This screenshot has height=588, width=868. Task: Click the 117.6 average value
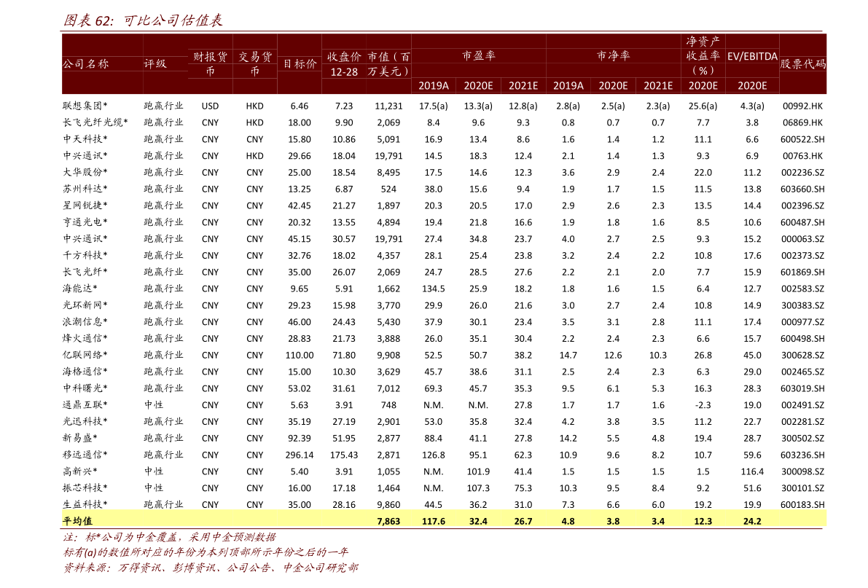click(434, 522)
